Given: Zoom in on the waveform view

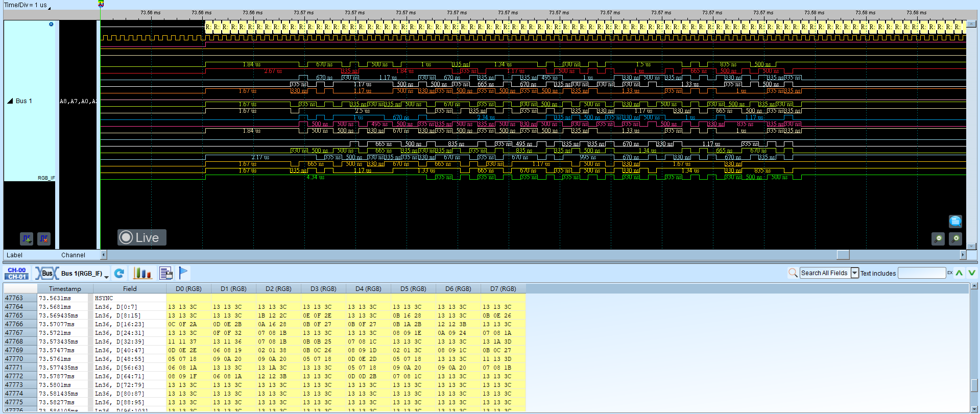Looking at the screenshot, I should tap(955, 238).
